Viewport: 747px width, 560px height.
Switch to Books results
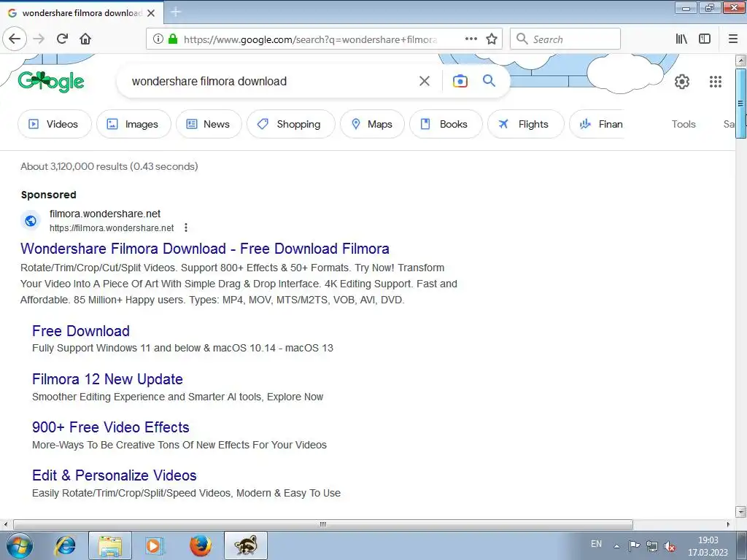pyautogui.click(x=446, y=124)
